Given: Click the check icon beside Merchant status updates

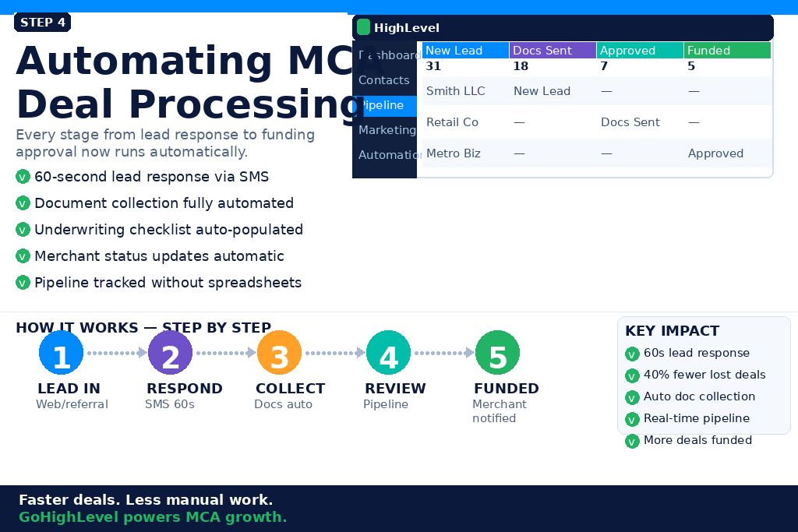Looking at the screenshot, I should [23, 255].
